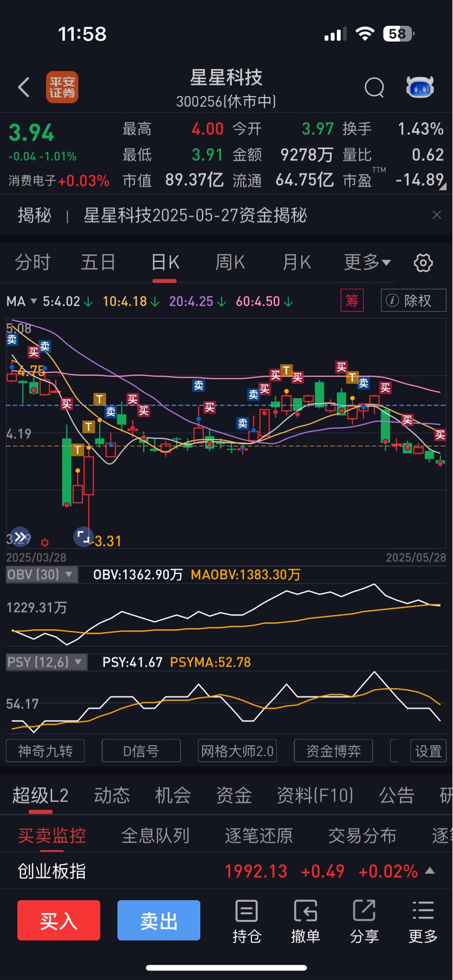
Task: Toggle the 筹 chip distribution button
Action: coord(352,301)
